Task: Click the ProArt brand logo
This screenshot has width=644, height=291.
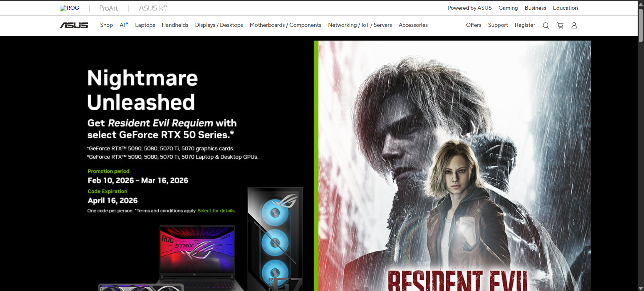Action: [x=108, y=8]
